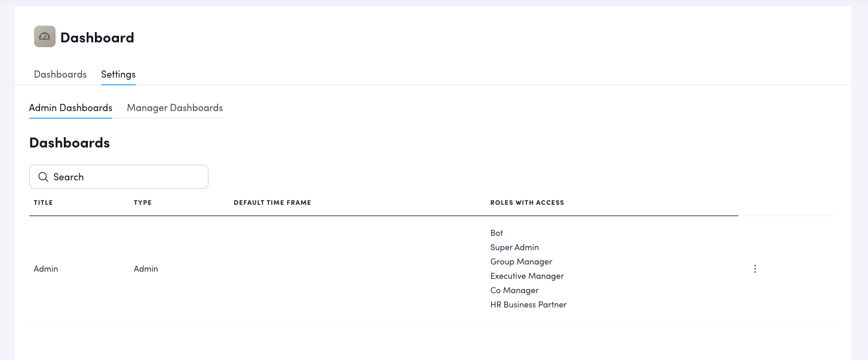868x360 pixels.
Task: Switch to Manager Dashboards sub-tab
Action: pos(174,108)
